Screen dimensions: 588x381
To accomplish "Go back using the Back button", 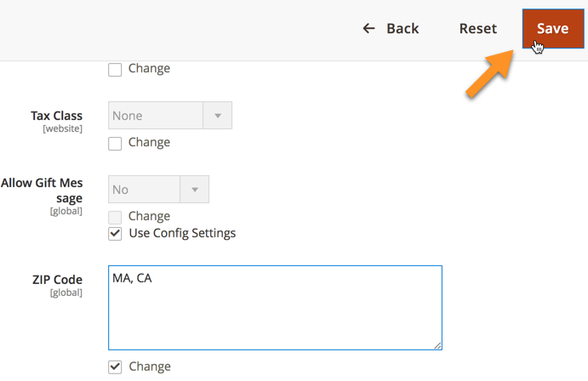I will (x=391, y=29).
